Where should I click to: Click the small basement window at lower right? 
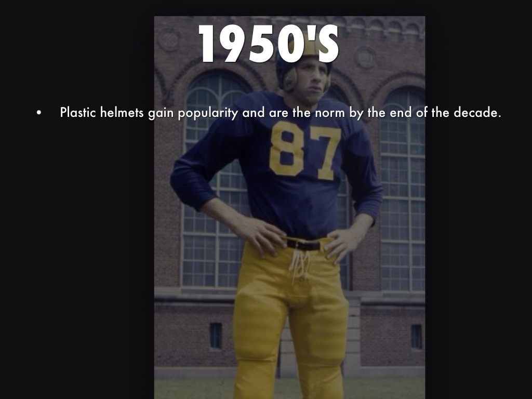pos(416,337)
